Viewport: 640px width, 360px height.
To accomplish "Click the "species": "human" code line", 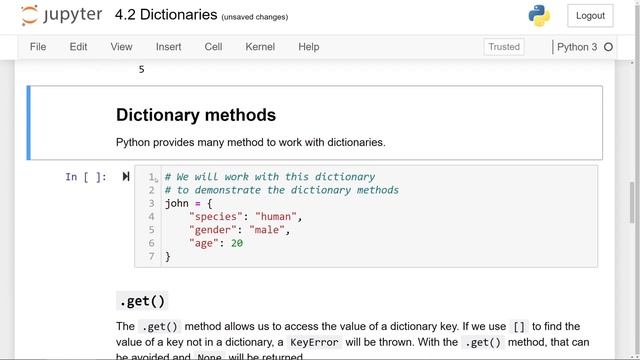I will coord(245,216).
